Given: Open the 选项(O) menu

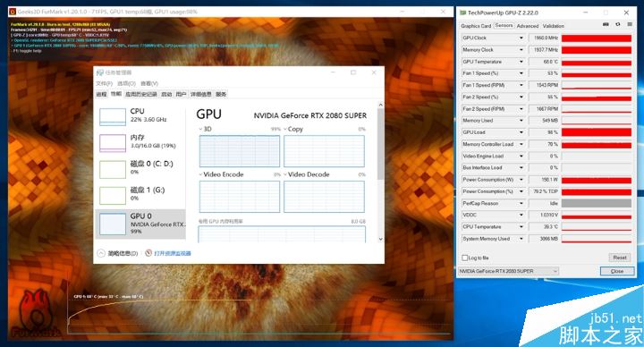Looking at the screenshot, I should pos(126,83).
